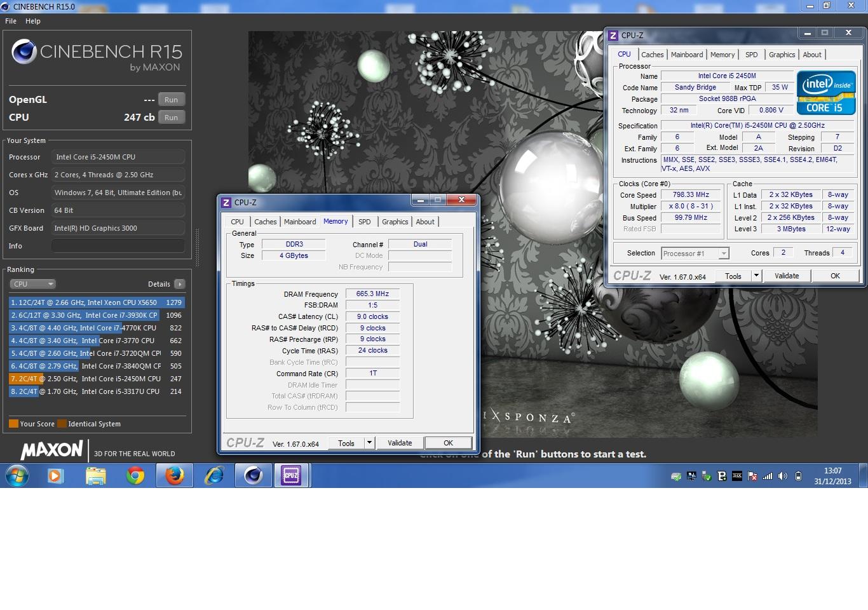Click OK in CPU window
Viewport: 868px width, 610px height.
pyautogui.click(x=836, y=276)
